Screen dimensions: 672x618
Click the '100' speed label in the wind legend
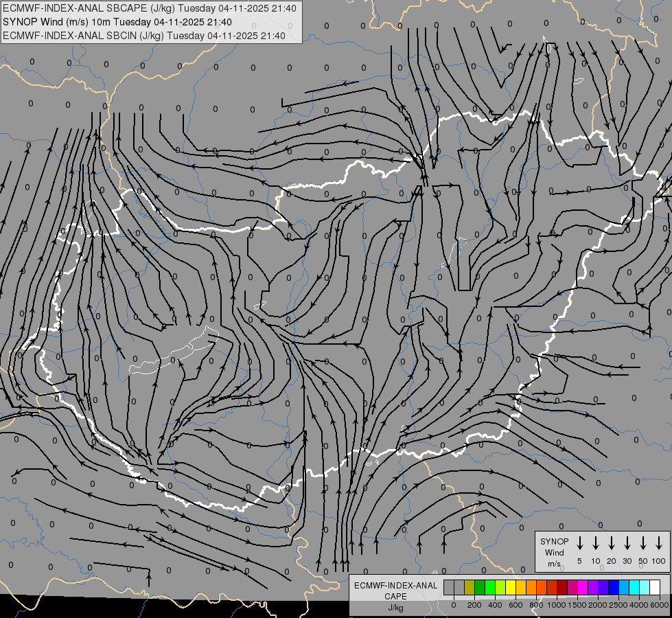pos(659,561)
